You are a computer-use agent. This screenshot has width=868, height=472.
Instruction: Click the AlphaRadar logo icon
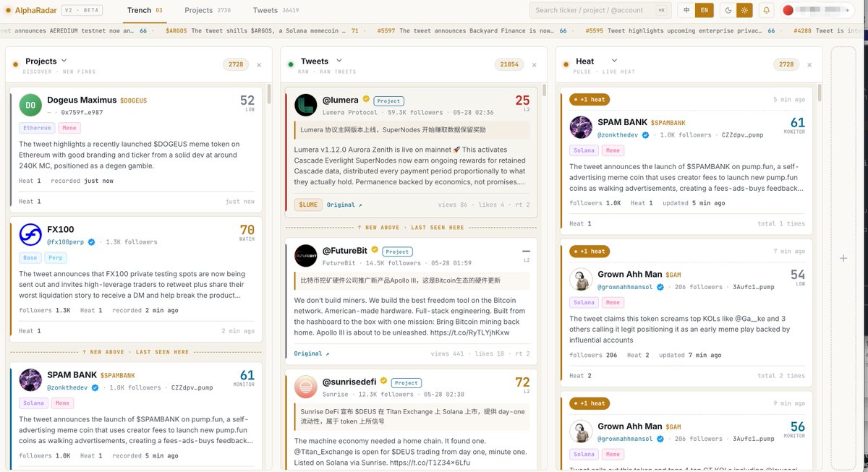pos(8,10)
